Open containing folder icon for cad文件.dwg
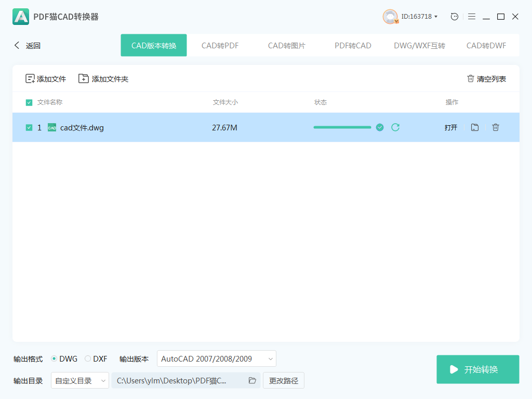Image resolution: width=532 pixels, height=399 pixels. coord(474,127)
